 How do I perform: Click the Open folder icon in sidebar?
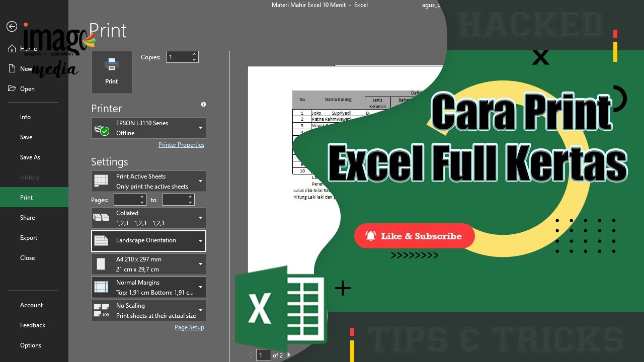pos(13,88)
